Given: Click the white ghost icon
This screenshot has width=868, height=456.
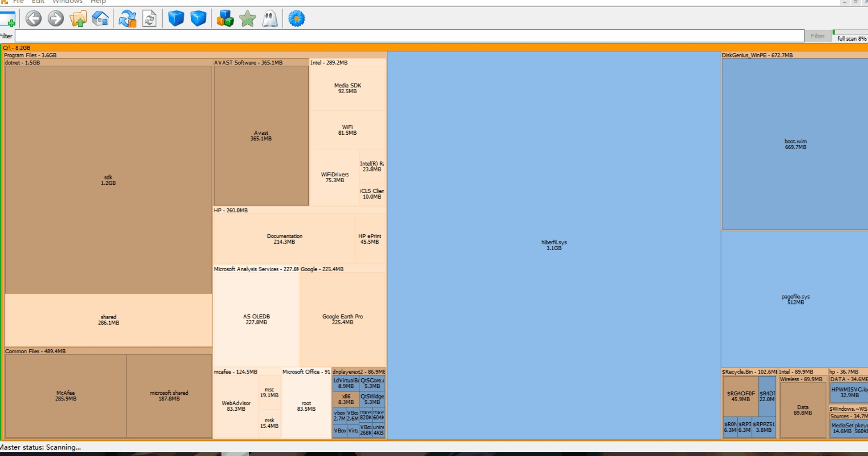Looking at the screenshot, I should pyautogui.click(x=270, y=19).
